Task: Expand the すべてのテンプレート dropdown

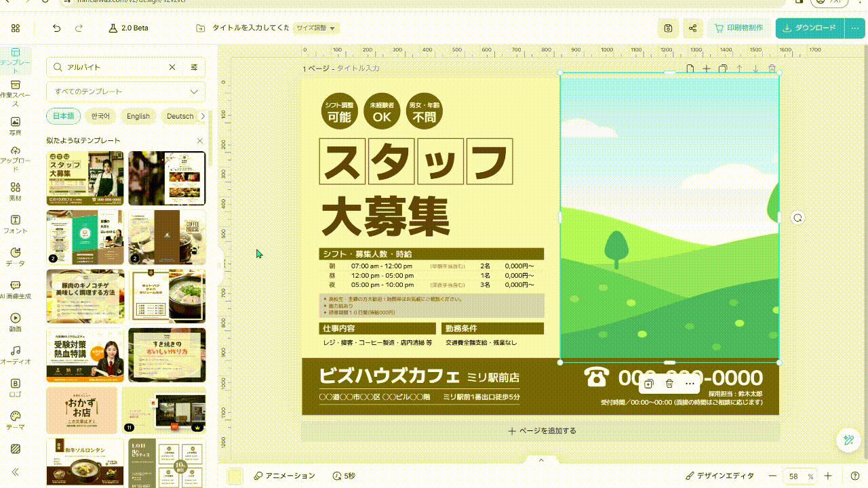Action: coord(126,91)
